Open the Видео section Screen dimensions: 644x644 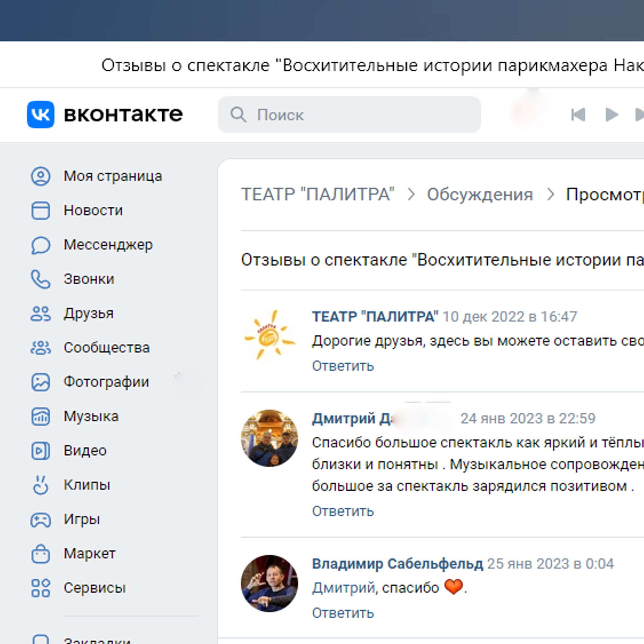click(84, 451)
